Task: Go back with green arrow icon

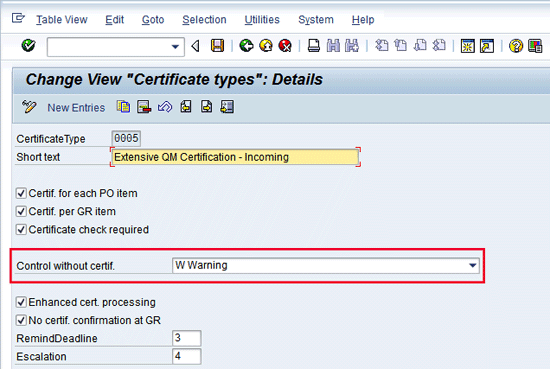Action: coord(247,46)
